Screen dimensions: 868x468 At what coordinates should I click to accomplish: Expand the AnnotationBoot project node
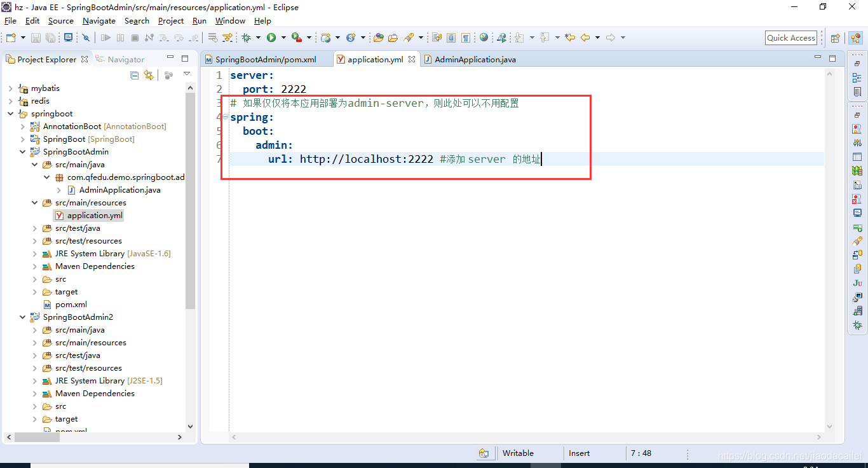(x=23, y=127)
